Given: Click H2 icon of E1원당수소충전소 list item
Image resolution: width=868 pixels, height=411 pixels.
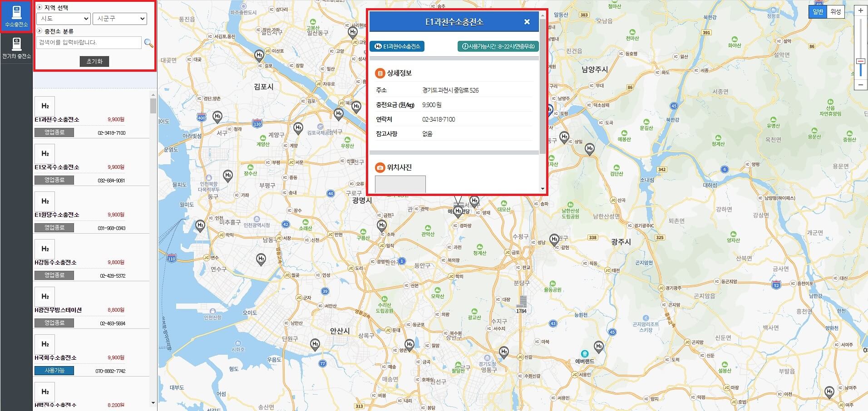Looking at the screenshot, I should click(x=45, y=201).
